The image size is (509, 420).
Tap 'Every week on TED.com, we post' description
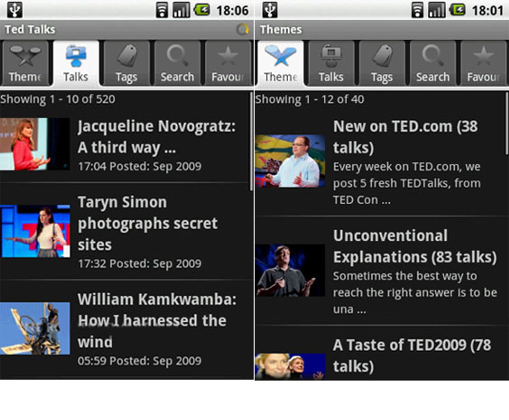(x=407, y=183)
